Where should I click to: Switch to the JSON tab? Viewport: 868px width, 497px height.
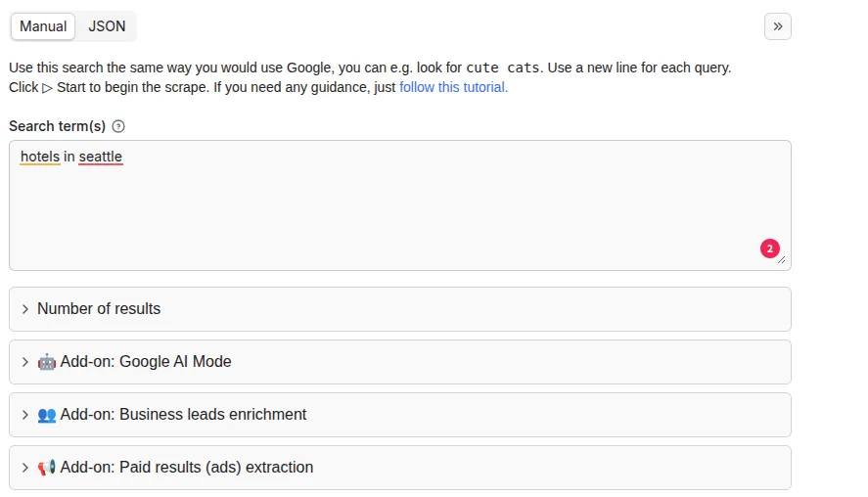pos(107,26)
